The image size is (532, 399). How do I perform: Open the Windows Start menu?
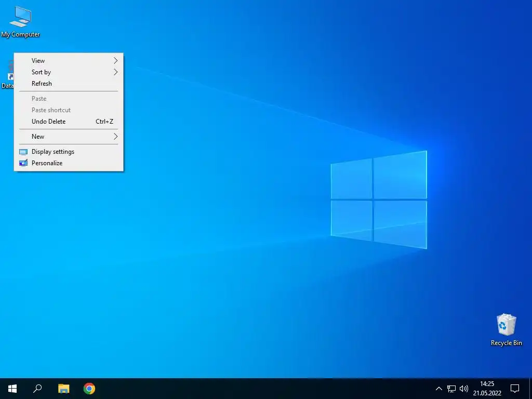tap(12, 389)
